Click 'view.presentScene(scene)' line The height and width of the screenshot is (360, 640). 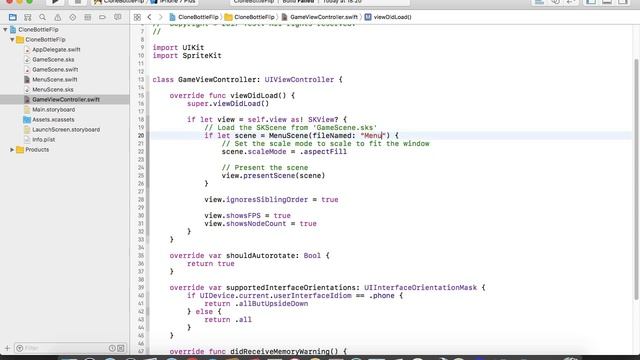click(273, 176)
